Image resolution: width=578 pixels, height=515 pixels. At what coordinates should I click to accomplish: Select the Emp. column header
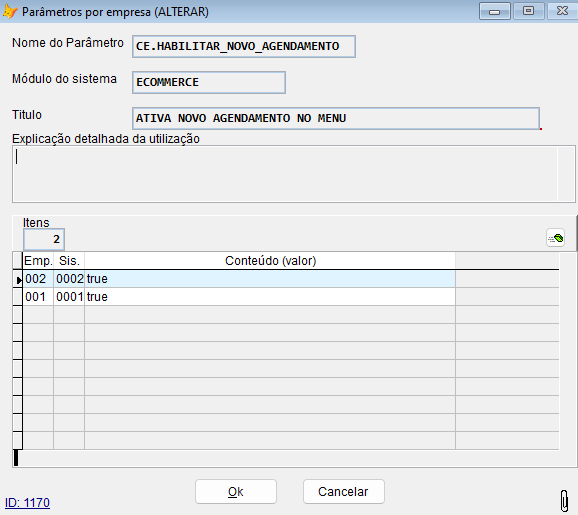point(38,261)
